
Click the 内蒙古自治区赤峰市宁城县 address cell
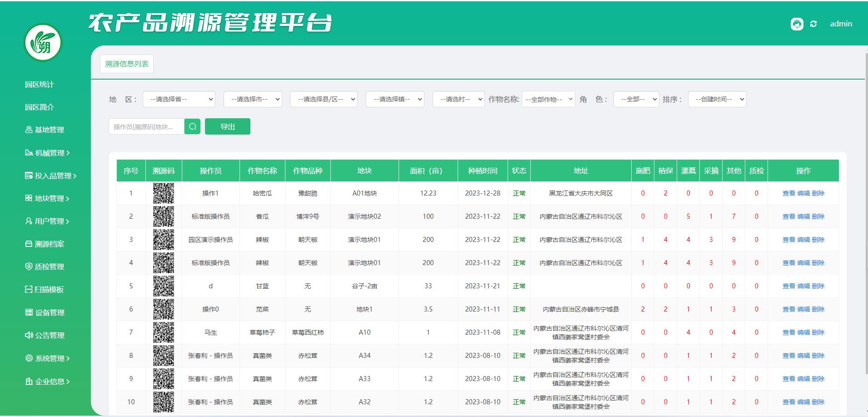coord(581,309)
